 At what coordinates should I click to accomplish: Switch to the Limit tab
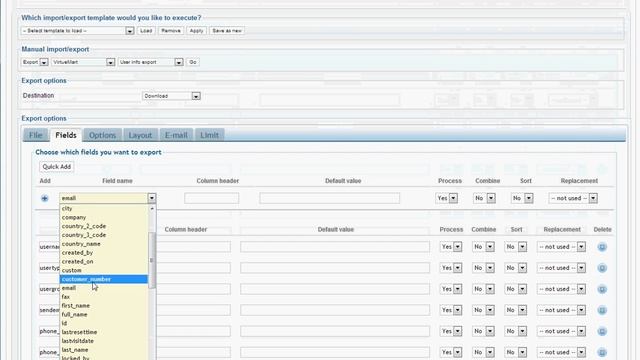tap(209, 135)
